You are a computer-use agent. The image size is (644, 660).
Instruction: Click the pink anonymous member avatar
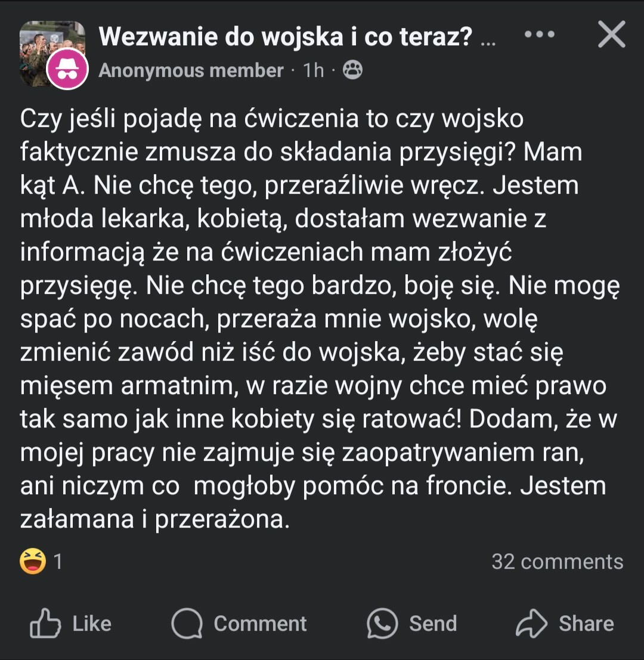click(67, 70)
